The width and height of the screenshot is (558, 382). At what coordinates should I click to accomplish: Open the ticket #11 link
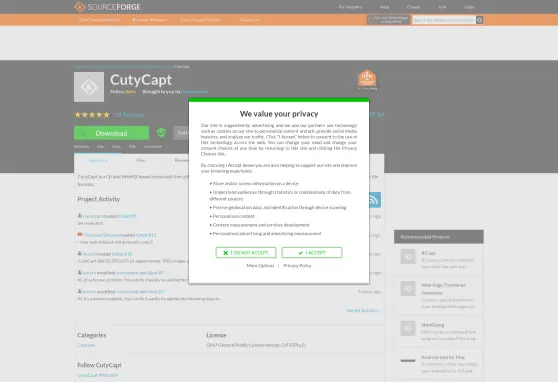point(146,235)
